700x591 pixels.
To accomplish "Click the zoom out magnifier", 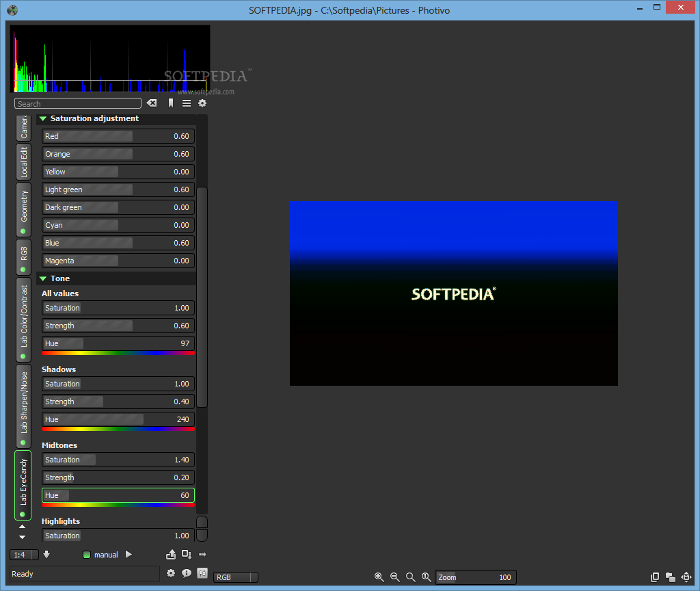I will (395, 577).
